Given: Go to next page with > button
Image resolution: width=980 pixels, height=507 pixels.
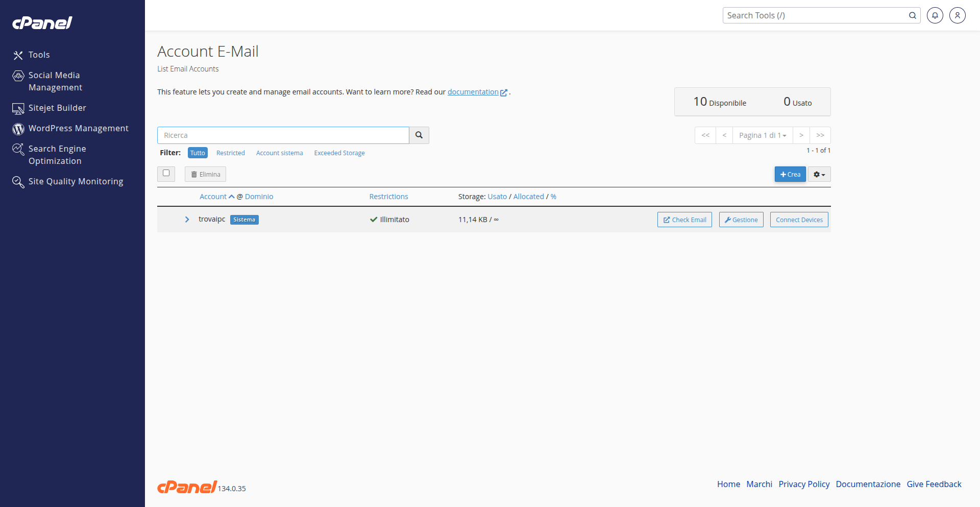Looking at the screenshot, I should pos(801,135).
